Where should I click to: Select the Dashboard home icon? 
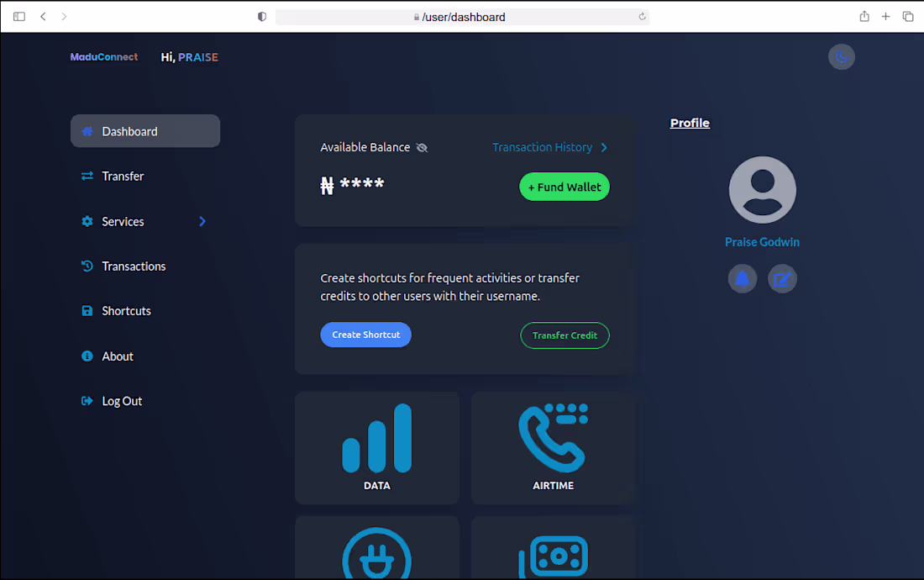[87, 131]
